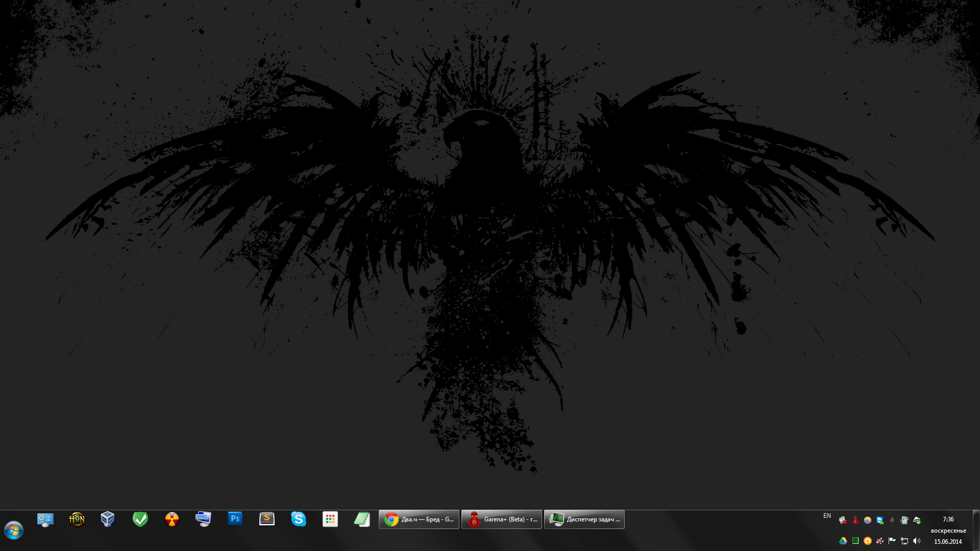Image resolution: width=980 pixels, height=551 pixels.
Task: Open Google Drive tray icon
Action: pyautogui.click(x=843, y=541)
